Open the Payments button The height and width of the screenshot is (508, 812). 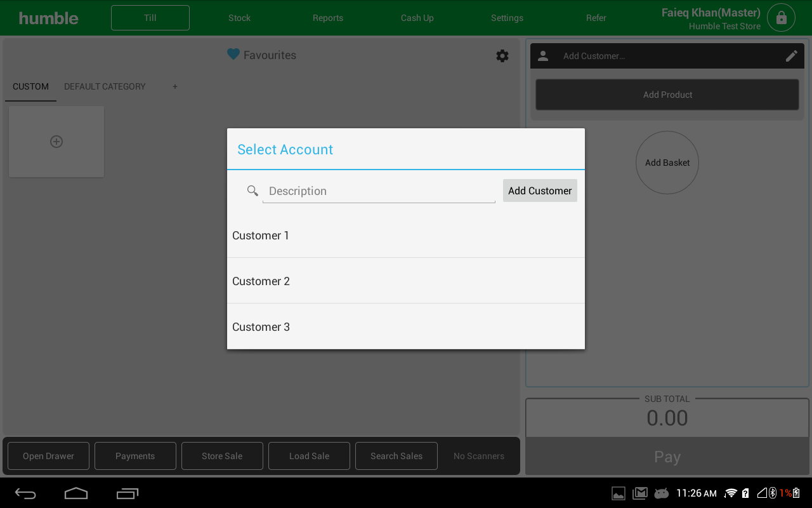[135, 456]
